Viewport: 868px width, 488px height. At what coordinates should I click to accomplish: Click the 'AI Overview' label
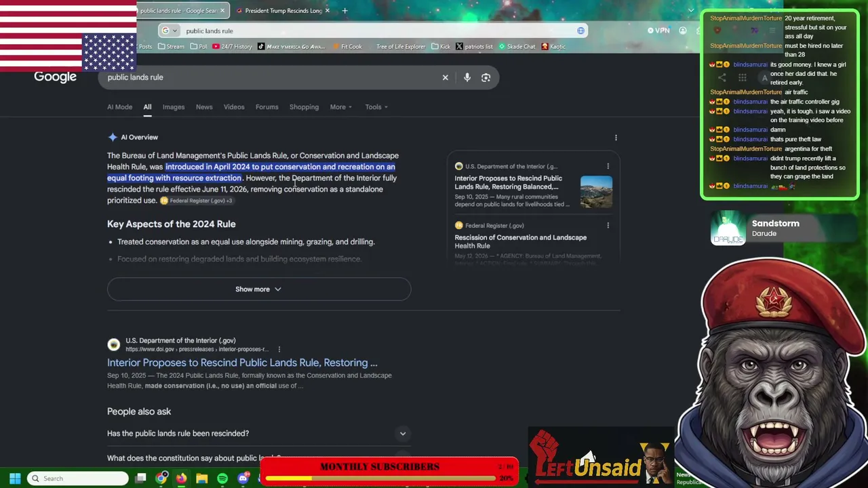(x=139, y=138)
